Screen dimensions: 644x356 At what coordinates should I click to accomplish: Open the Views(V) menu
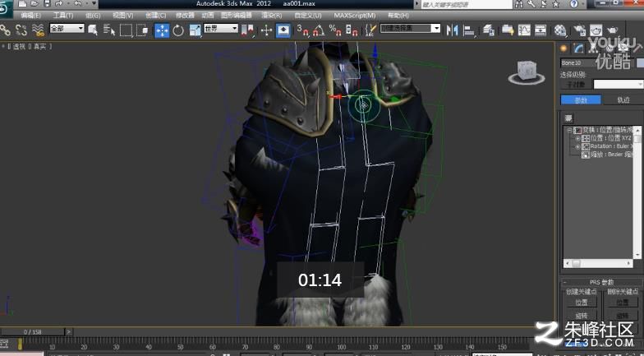coord(123,15)
